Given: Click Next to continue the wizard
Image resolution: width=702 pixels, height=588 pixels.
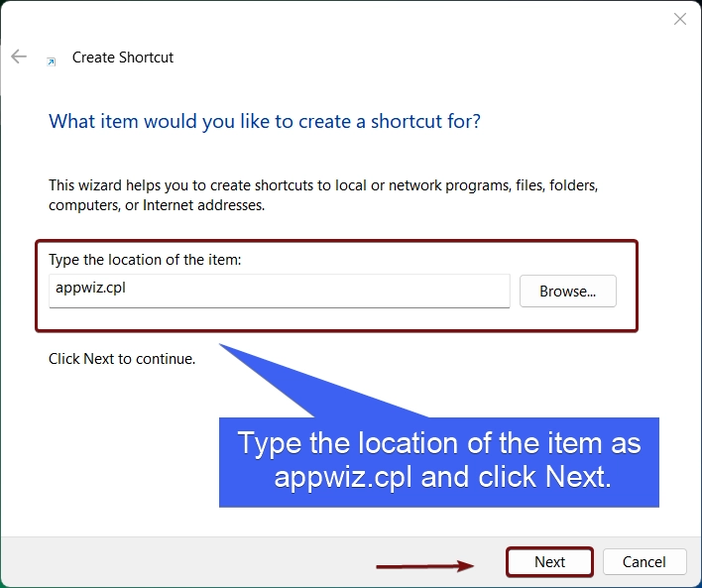Looking at the screenshot, I should coord(549,561).
